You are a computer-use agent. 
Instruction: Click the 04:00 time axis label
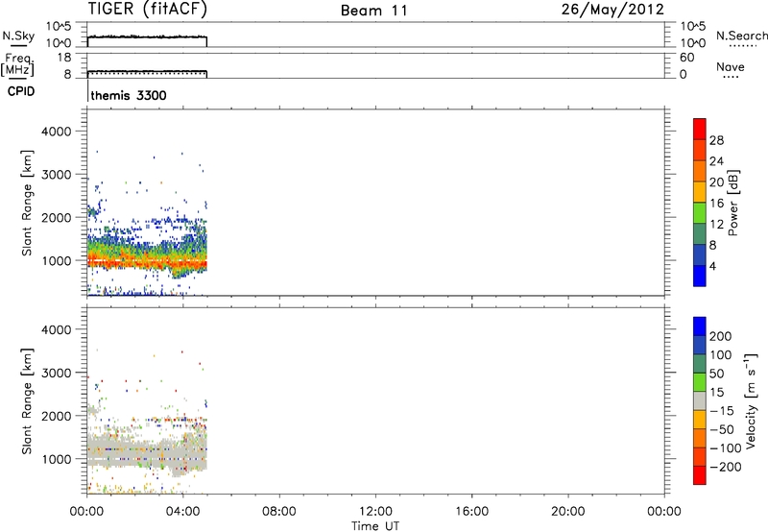[183, 512]
